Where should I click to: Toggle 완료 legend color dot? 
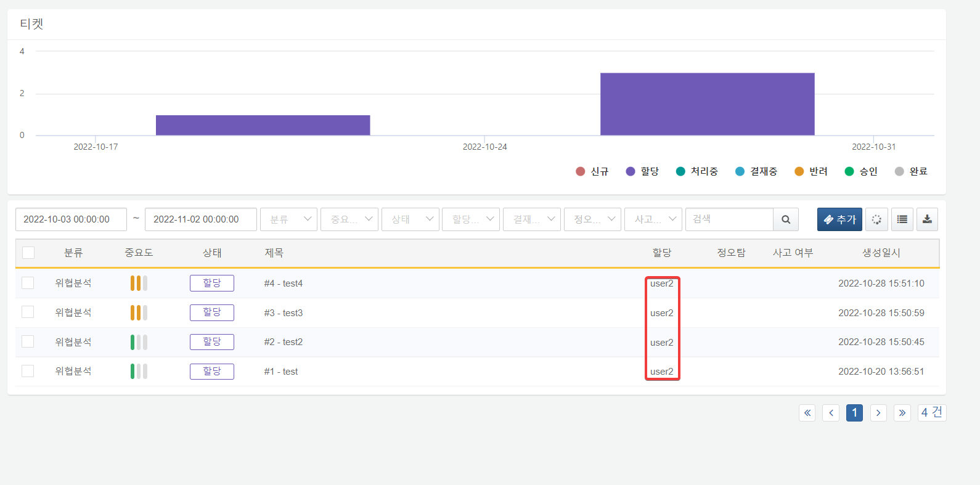coord(899,171)
